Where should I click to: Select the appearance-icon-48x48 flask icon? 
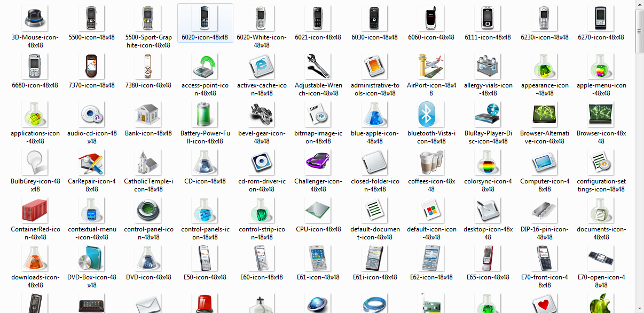click(x=545, y=66)
